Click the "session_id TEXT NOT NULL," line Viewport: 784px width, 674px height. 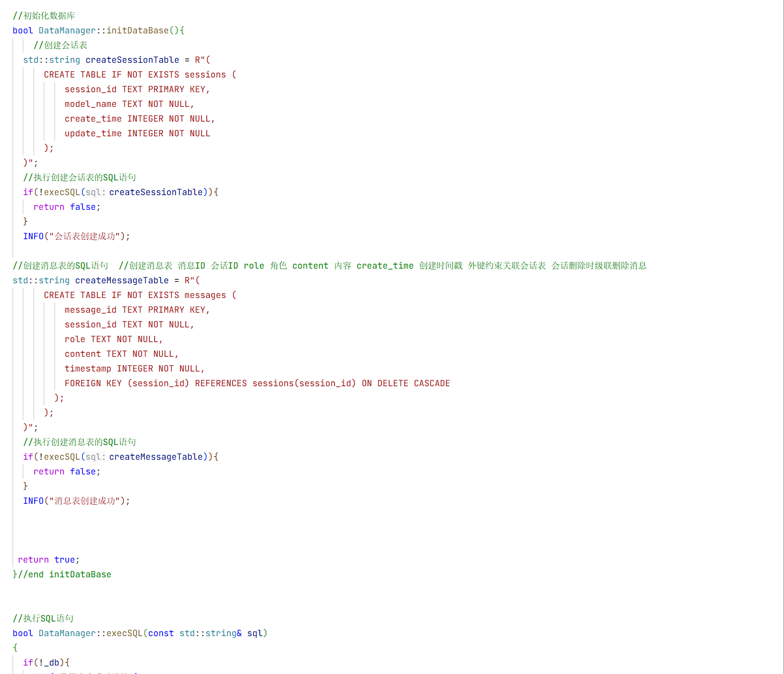point(129,324)
